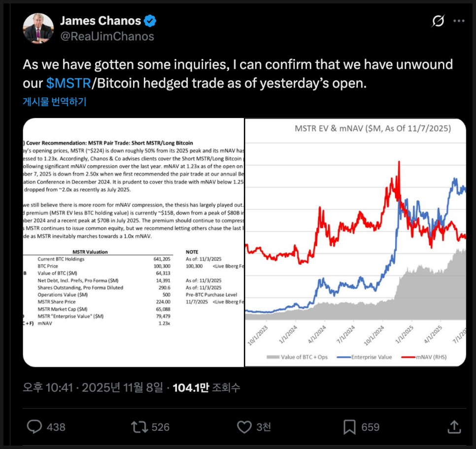
Task: Click the @RealJimChanos handle
Action: 107,36
